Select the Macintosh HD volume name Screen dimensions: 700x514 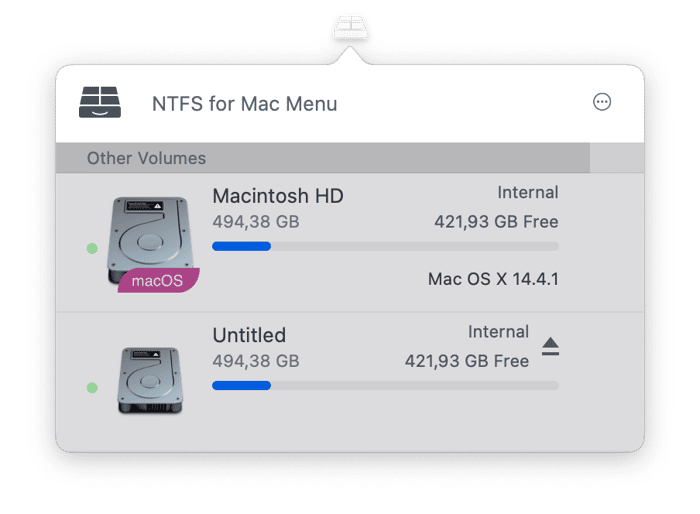(x=278, y=196)
